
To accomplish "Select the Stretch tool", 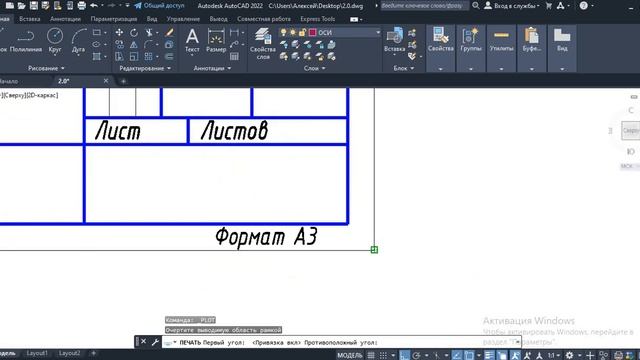I will click(x=119, y=57).
